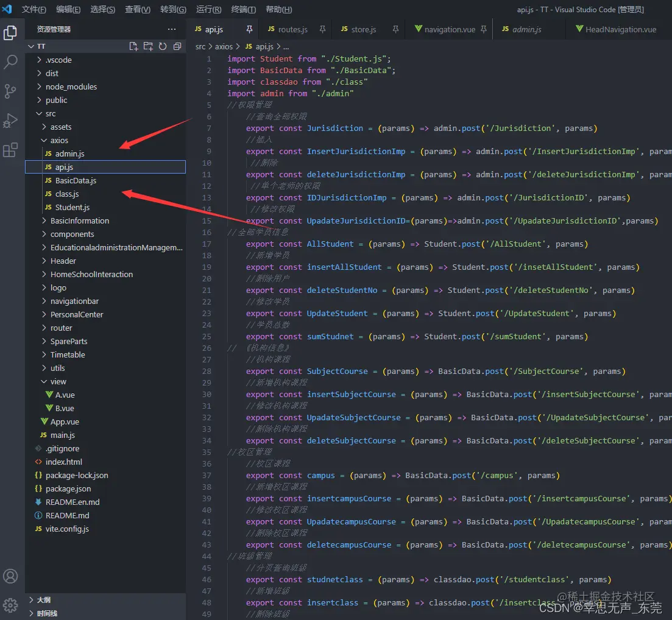
Task: Click line number 17 in the gutter
Action: click(x=207, y=244)
